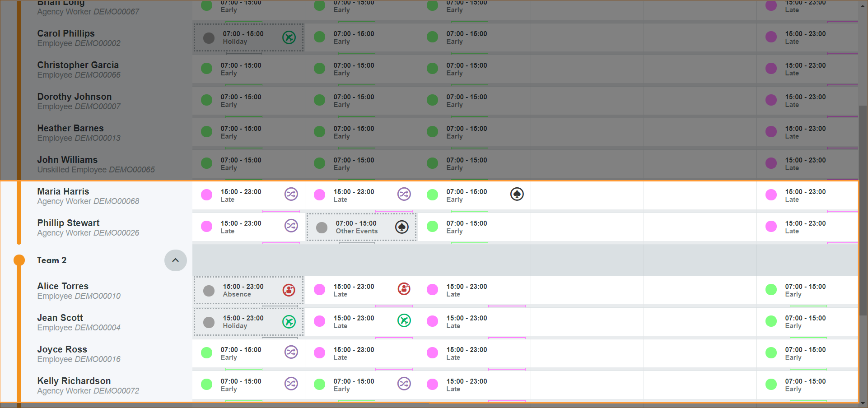This screenshot has width=868, height=408.
Task: Select the Team 2 group header label
Action: pyautogui.click(x=51, y=260)
